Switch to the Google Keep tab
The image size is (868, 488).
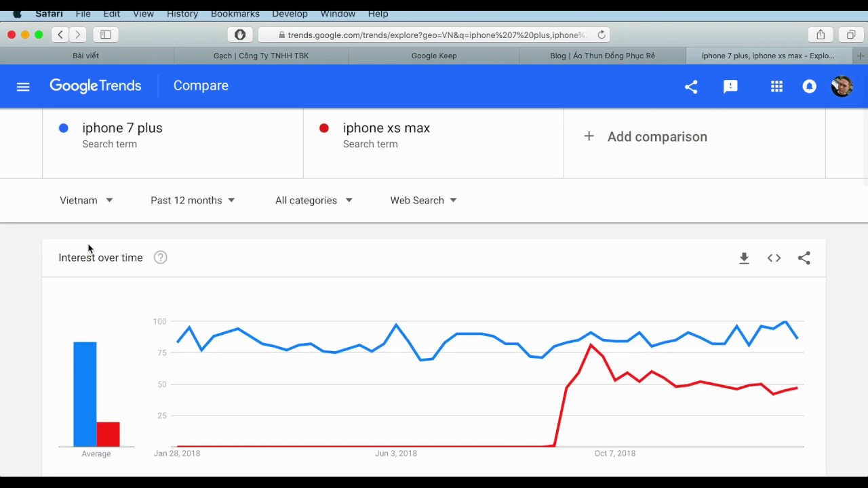pos(434,56)
